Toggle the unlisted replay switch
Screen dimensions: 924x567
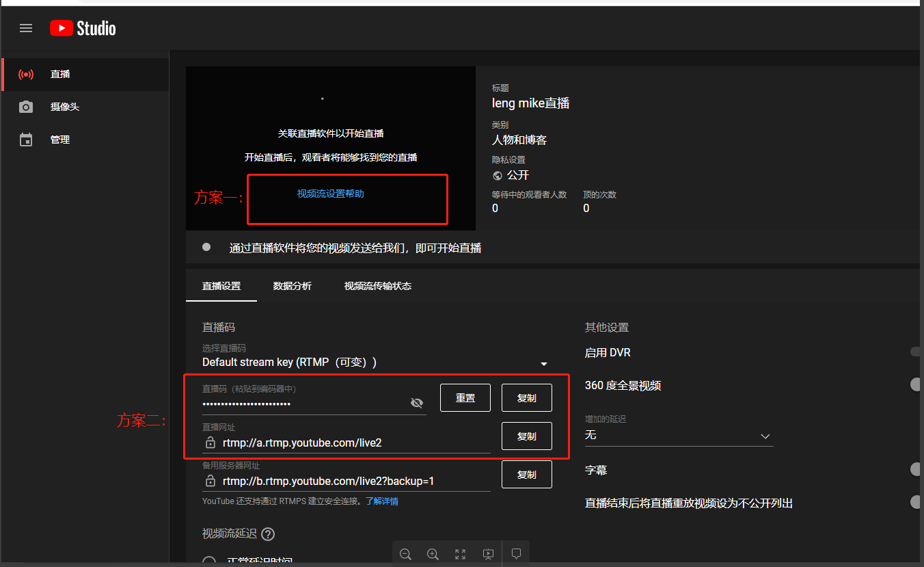(916, 503)
